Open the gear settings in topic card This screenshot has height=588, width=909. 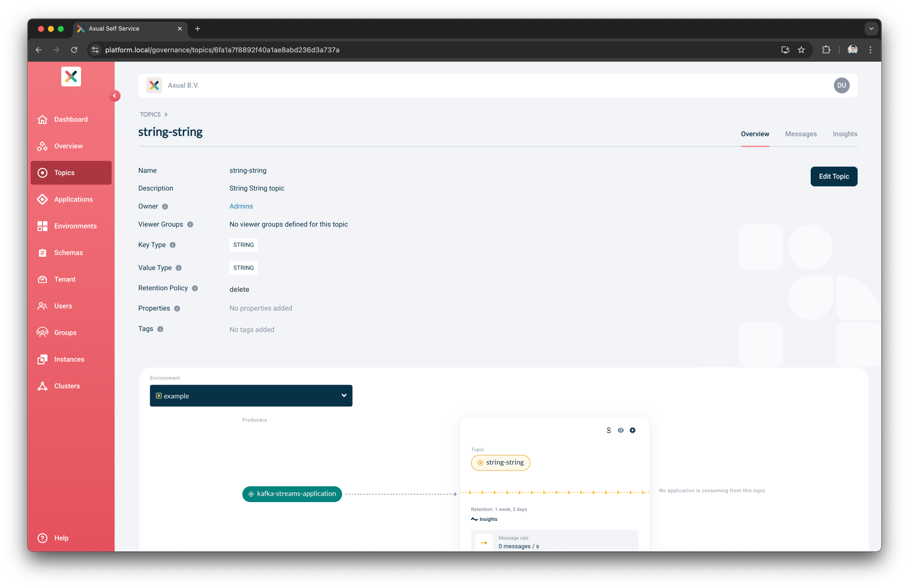633,431
